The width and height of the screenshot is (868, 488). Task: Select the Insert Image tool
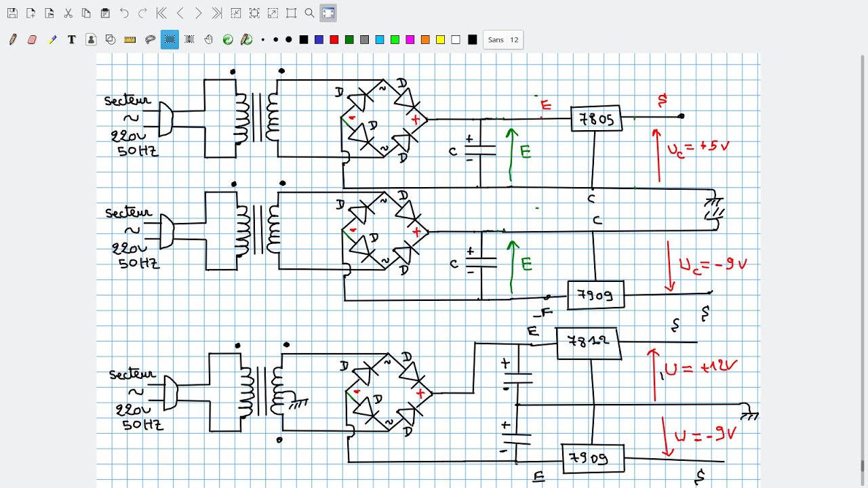(91, 39)
